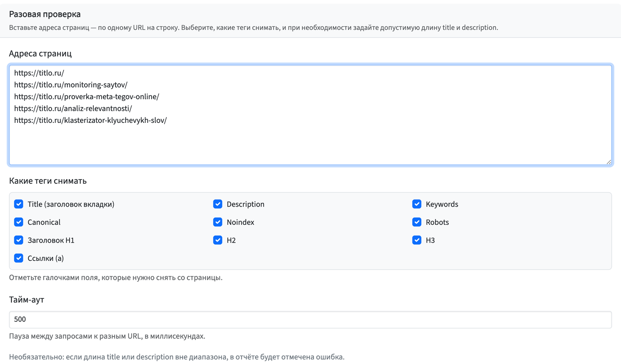Uncheck the H3 checkbox

[417, 240]
